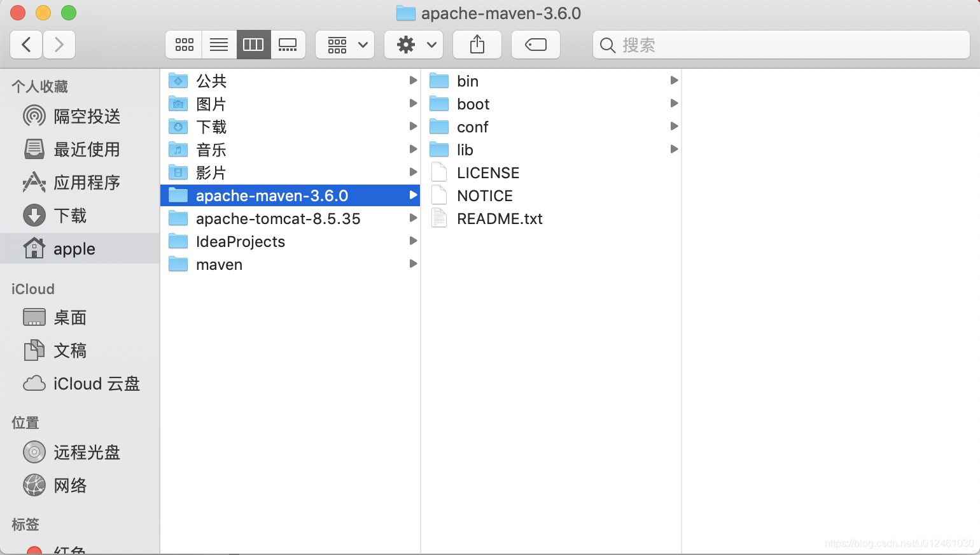Open 应用程序 in the sidebar

tap(80, 183)
